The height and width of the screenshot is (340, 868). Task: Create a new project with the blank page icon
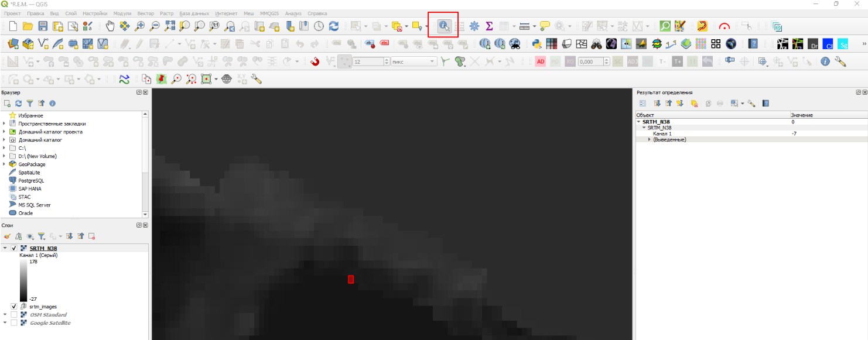coord(13,26)
